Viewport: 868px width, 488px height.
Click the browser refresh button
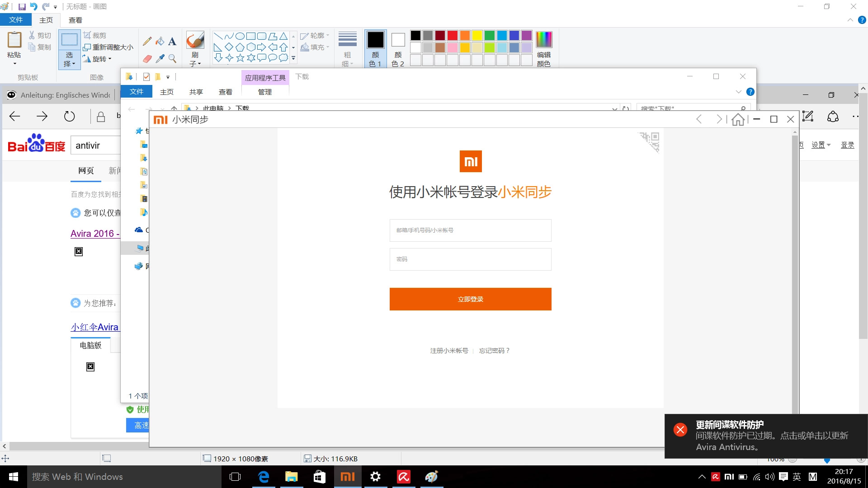69,117
